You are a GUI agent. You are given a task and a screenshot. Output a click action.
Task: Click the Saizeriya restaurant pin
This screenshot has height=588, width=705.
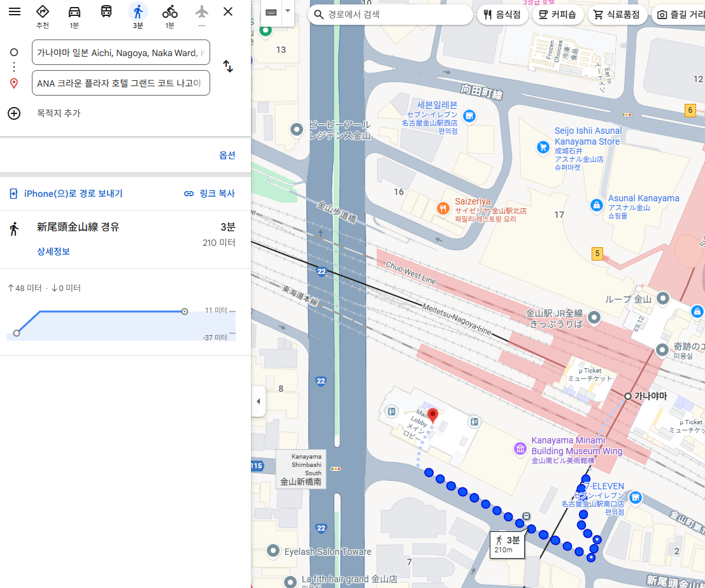point(443,209)
